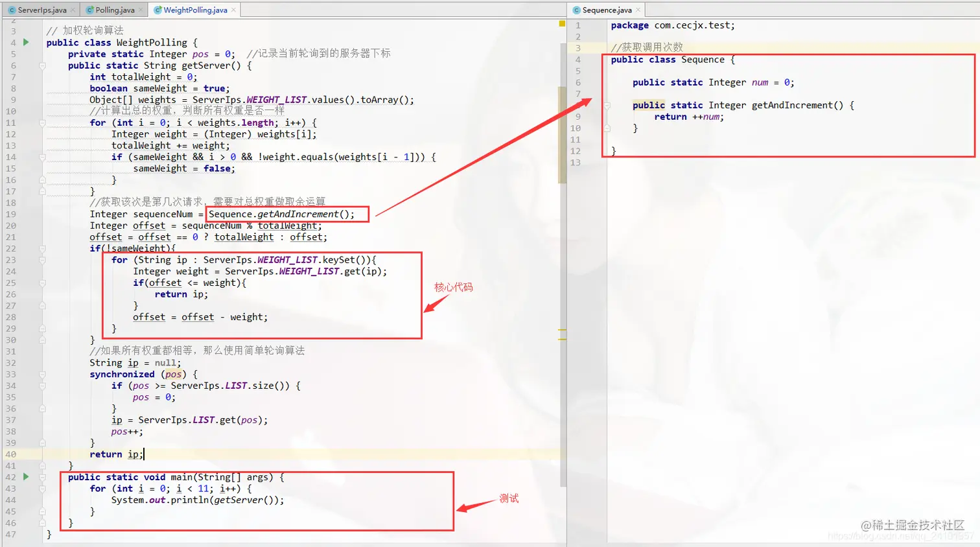The image size is (980, 547).
Task: Click 'offset = offset - weight;' on line 28
Action: point(200,317)
